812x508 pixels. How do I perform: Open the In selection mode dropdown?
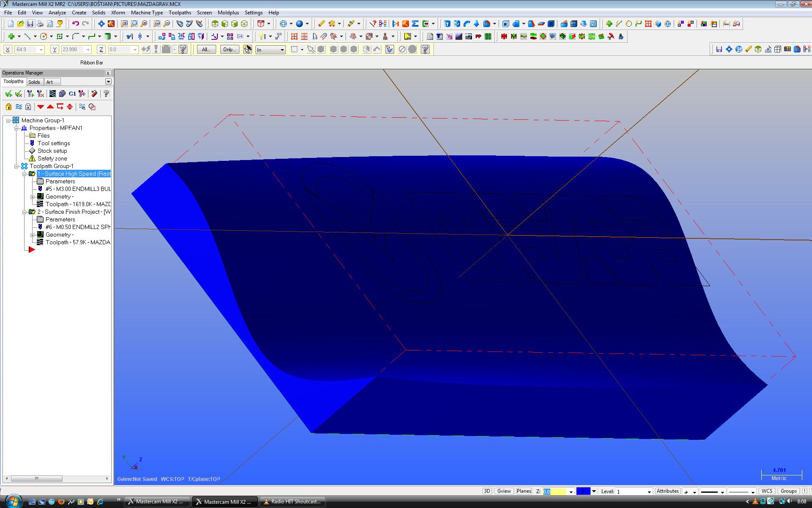coord(270,50)
